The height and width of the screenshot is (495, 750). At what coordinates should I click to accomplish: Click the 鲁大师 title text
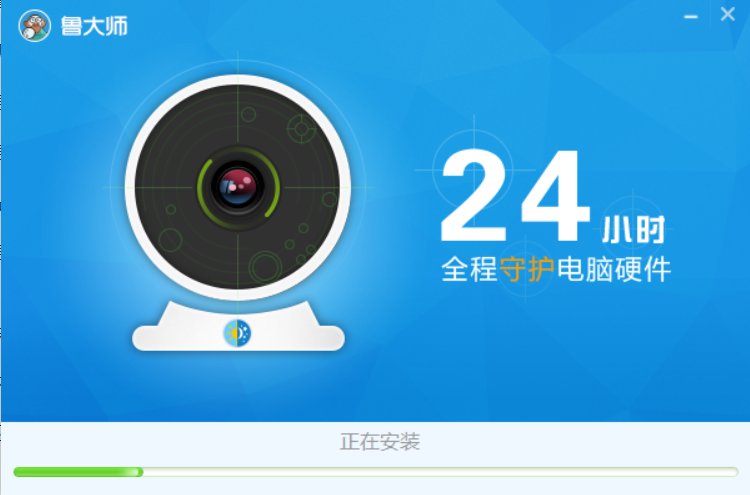click(x=94, y=26)
